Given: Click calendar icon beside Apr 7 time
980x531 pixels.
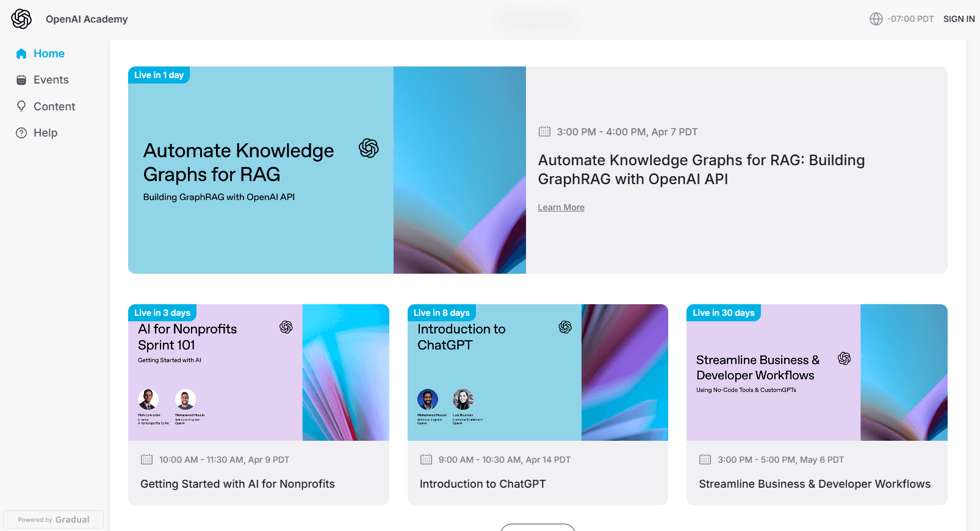Looking at the screenshot, I should [x=544, y=131].
